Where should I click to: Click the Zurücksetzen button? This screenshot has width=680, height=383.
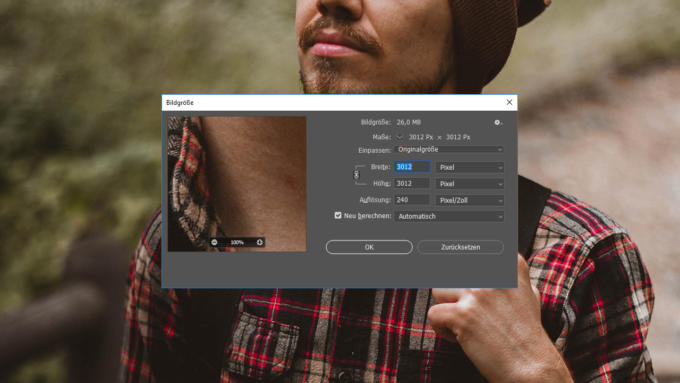(x=461, y=247)
